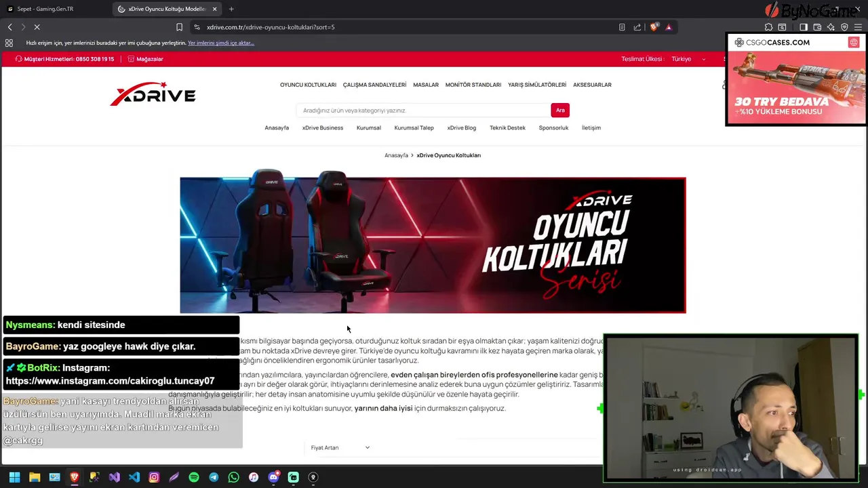Open Visual Studio from the taskbar
The image size is (868, 488).
coord(114,477)
